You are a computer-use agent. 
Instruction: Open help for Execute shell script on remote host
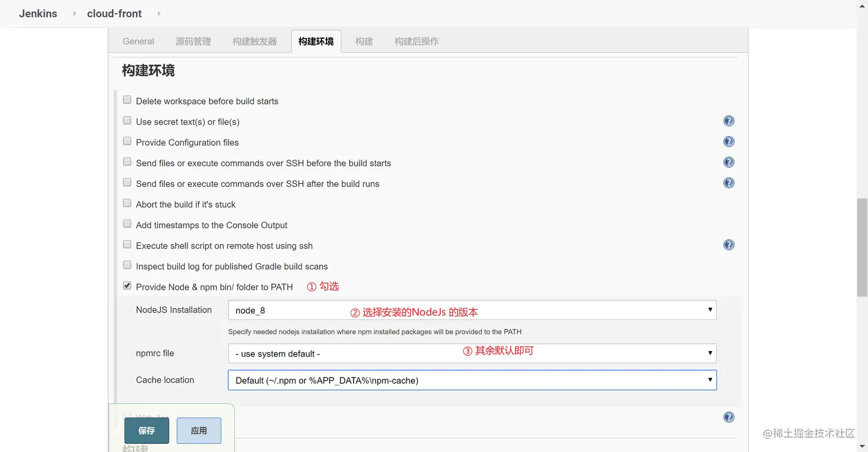click(728, 245)
